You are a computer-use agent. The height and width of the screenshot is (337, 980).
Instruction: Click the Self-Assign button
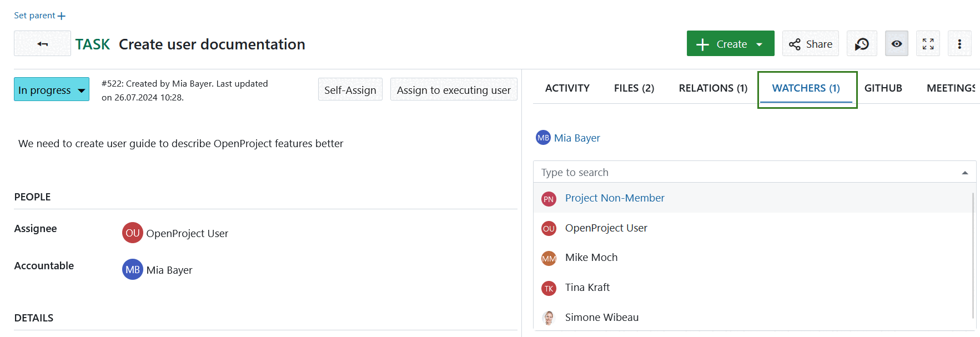350,90
